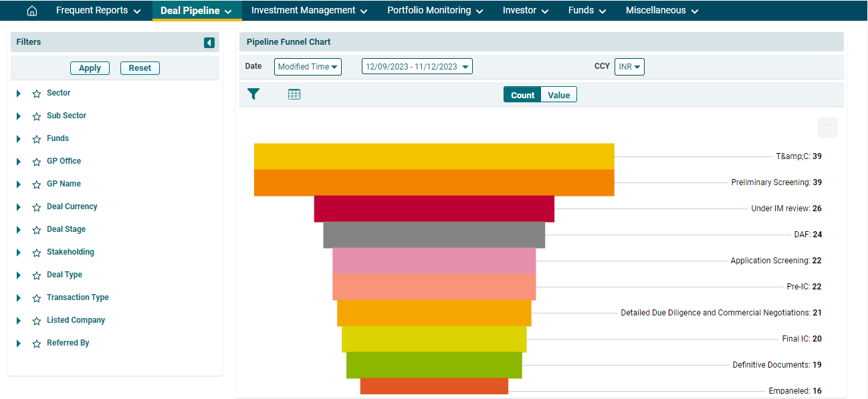
Task: Select the Count toggle option
Action: coord(522,95)
